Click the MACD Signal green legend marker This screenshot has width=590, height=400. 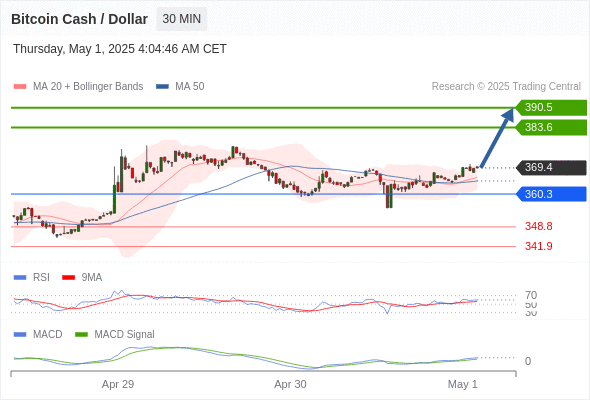(x=81, y=335)
